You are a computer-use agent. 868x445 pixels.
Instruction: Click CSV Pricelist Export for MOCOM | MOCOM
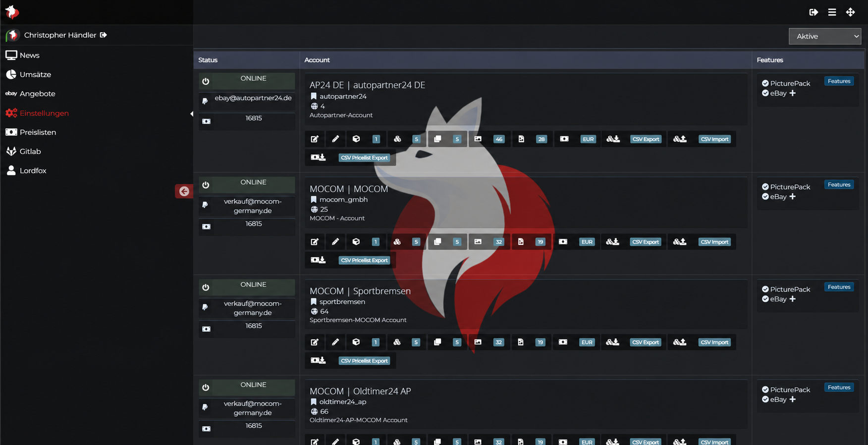pyautogui.click(x=364, y=260)
